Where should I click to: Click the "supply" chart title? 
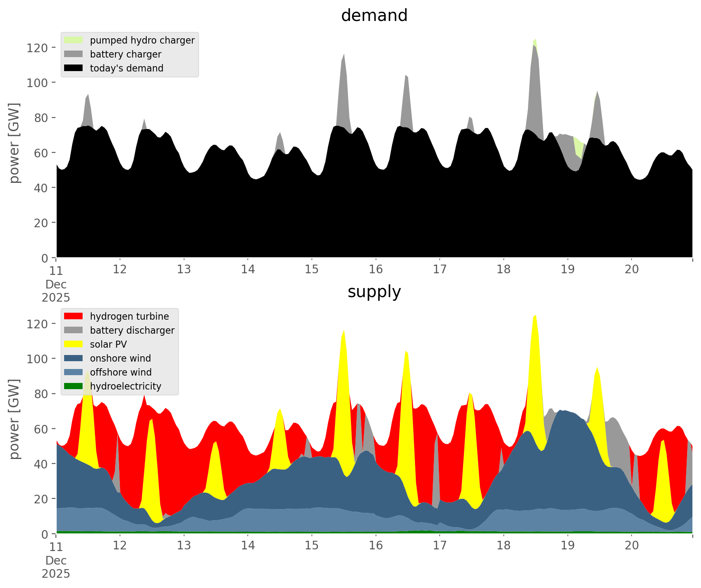[x=374, y=292]
